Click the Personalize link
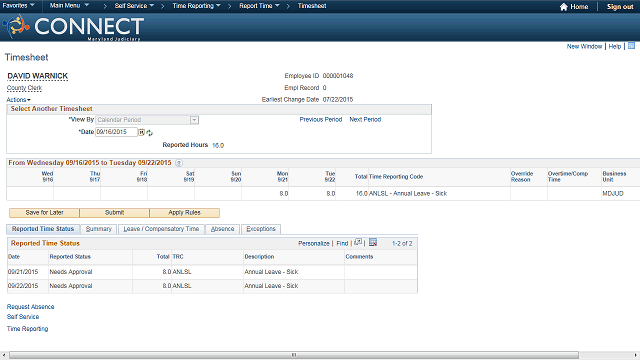 click(313, 243)
